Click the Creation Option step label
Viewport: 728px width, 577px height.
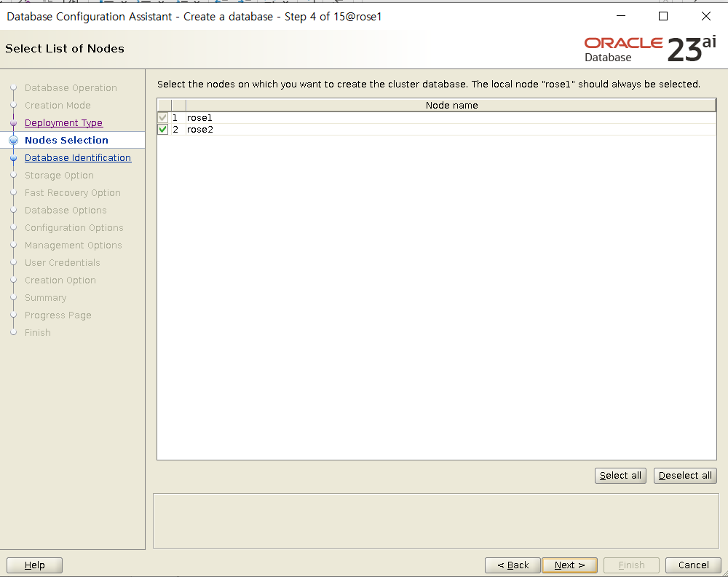pos(60,280)
